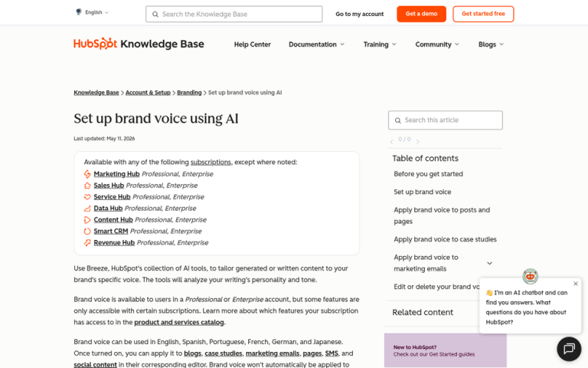Open the Marketing Hub link
The image size is (588, 368).
[x=116, y=174]
